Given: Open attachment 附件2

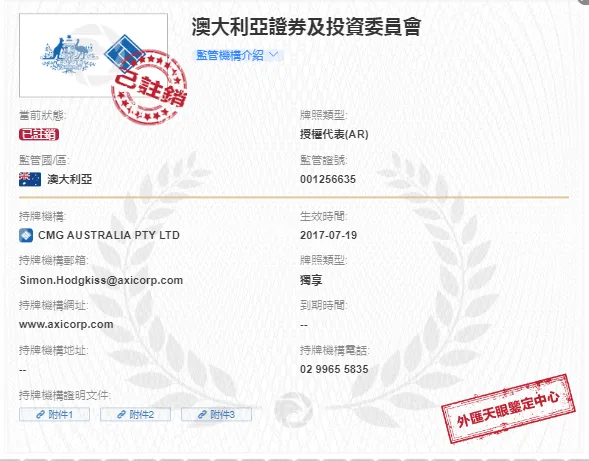Looking at the screenshot, I should pos(136,414).
